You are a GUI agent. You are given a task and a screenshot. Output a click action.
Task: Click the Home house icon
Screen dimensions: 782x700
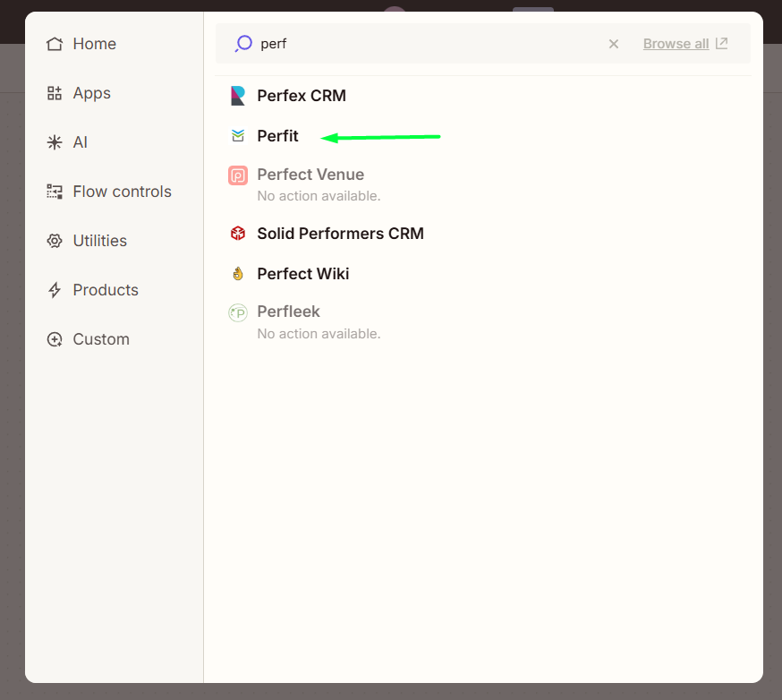pyautogui.click(x=55, y=44)
